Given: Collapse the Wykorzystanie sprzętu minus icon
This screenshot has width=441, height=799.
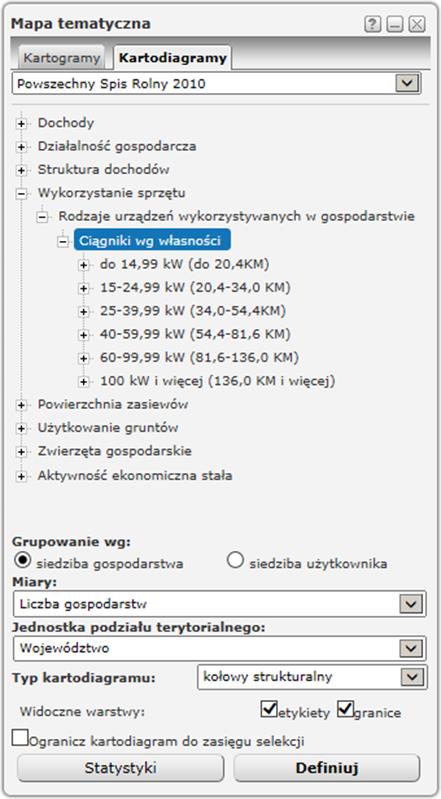Looking at the screenshot, I should tap(21, 194).
